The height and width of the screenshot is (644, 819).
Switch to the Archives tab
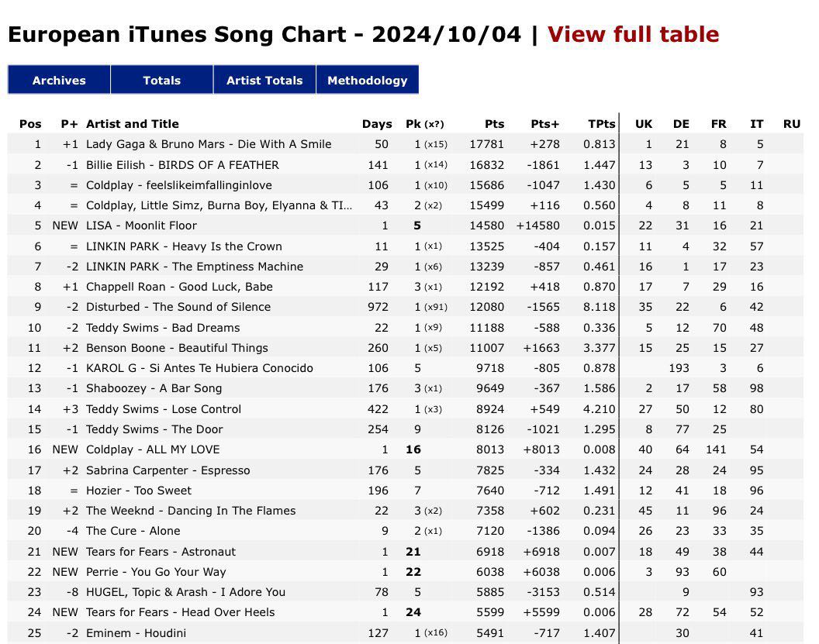(x=59, y=80)
